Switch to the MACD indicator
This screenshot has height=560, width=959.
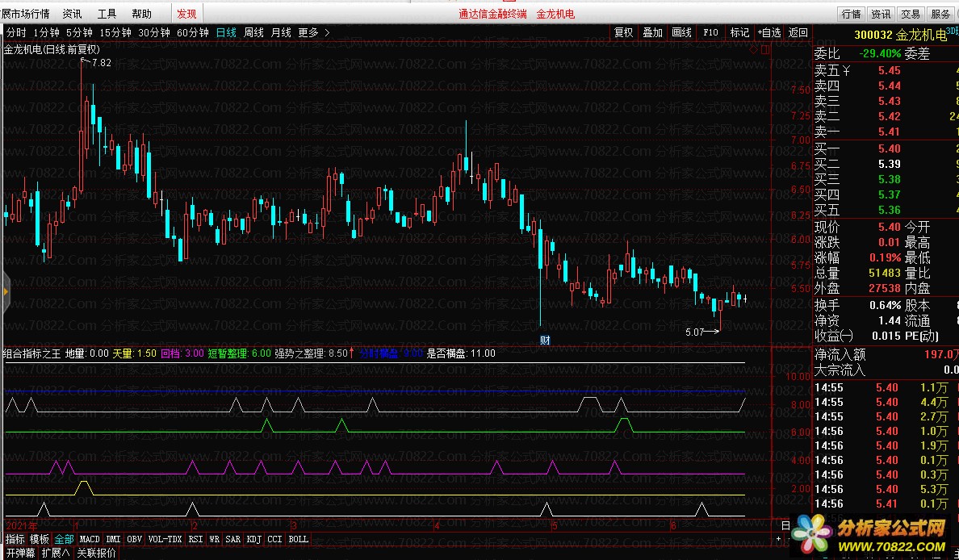(x=90, y=539)
